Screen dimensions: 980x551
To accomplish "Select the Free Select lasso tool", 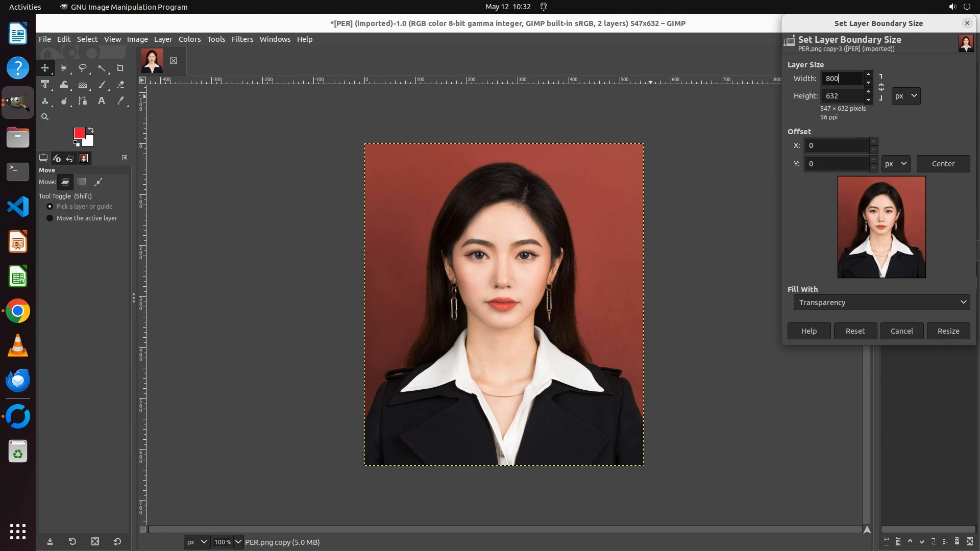I will [82, 68].
